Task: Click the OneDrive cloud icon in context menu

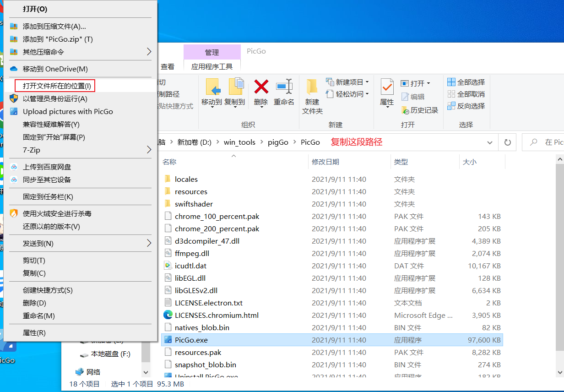Action: pos(14,69)
